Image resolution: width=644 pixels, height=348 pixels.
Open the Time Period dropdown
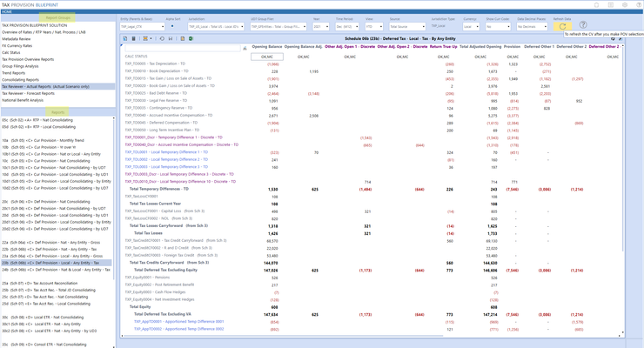(x=347, y=26)
